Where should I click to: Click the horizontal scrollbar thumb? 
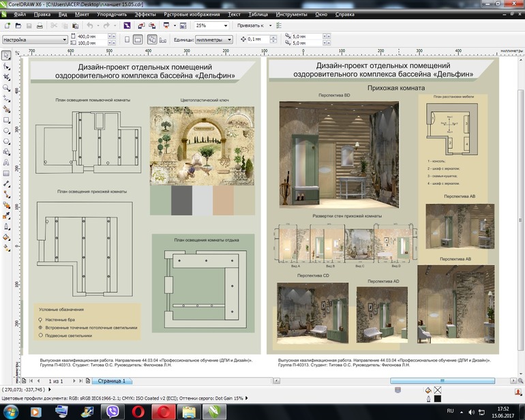[443, 381]
